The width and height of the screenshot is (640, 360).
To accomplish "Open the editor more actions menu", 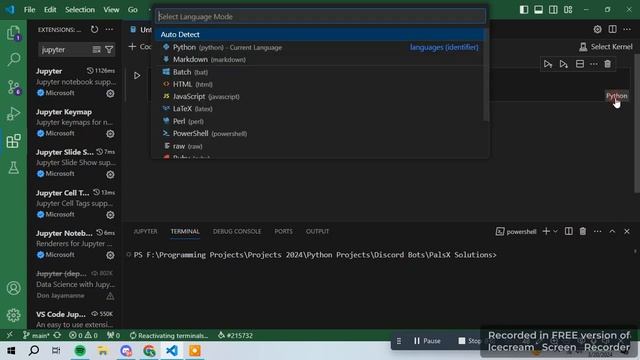I will 627,29.
